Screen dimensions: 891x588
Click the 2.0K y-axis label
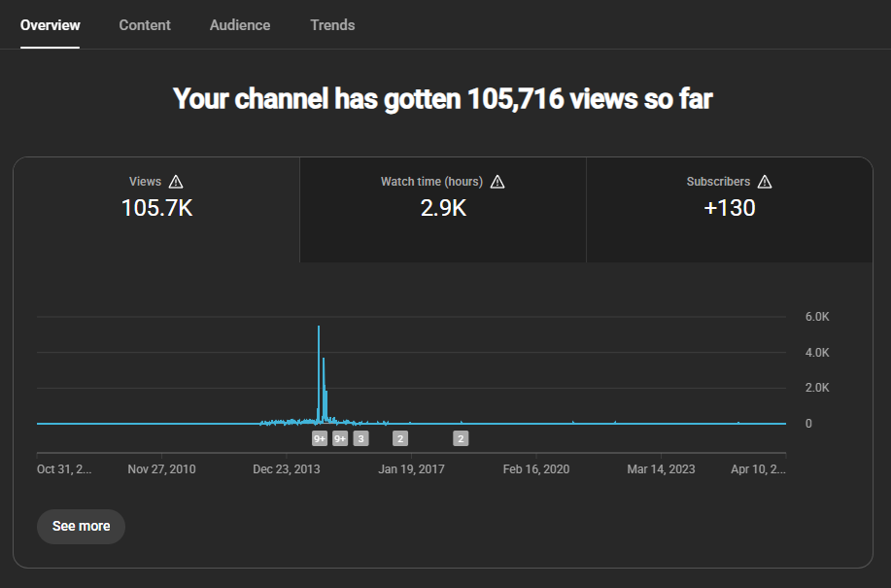817,388
